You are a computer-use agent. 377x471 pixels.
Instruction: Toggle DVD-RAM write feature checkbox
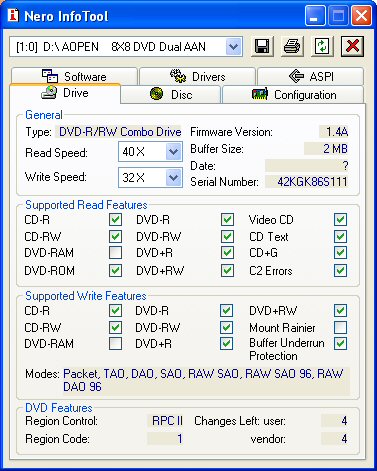115,343
